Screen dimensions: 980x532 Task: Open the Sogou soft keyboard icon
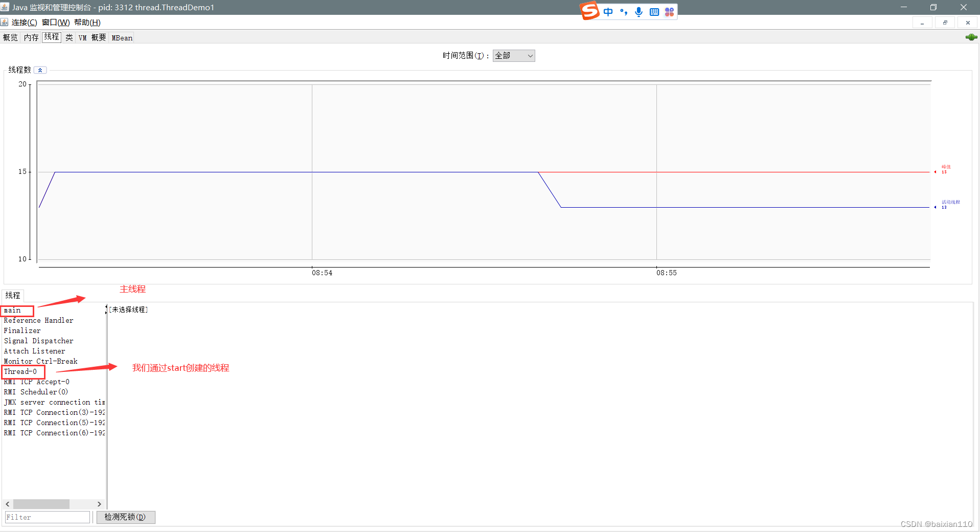654,12
